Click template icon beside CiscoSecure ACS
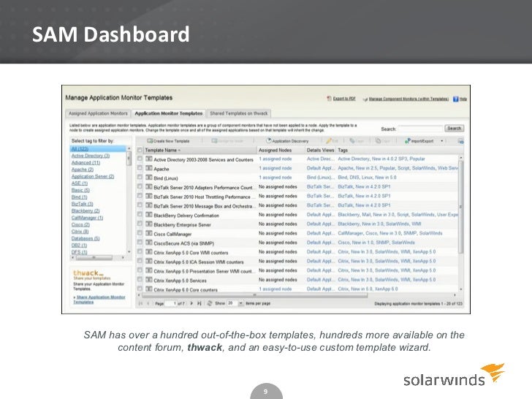The image size is (532, 399). click(x=148, y=243)
